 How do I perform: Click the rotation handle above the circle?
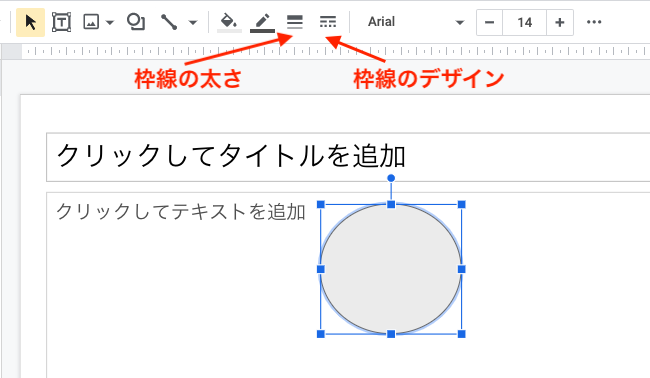(x=391, y=178)
